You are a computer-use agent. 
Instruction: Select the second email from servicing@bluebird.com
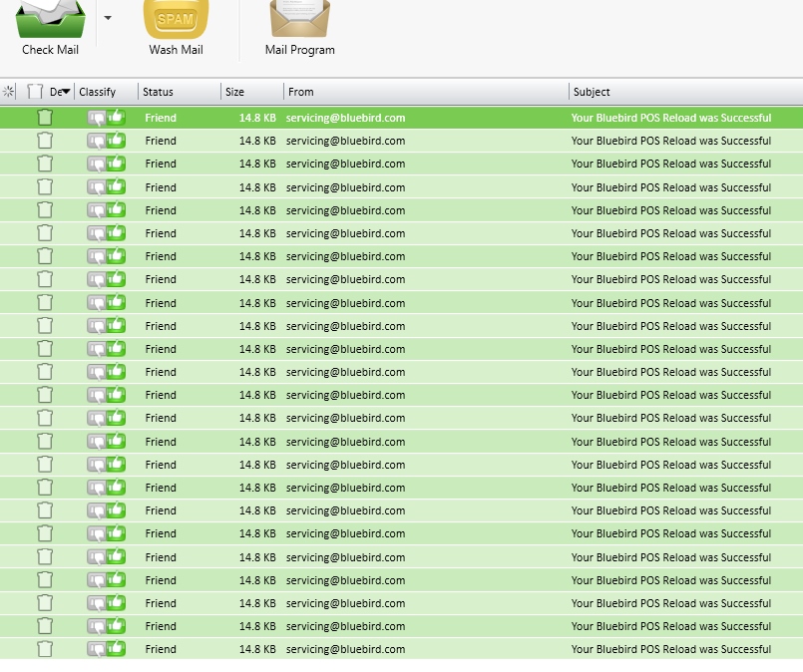(x=345, y=141)
